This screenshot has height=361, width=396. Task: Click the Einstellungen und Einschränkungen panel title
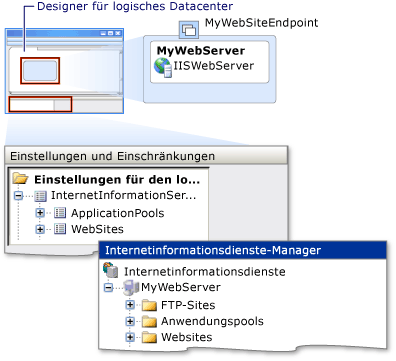pyautogui.click(x=112, y=156)
